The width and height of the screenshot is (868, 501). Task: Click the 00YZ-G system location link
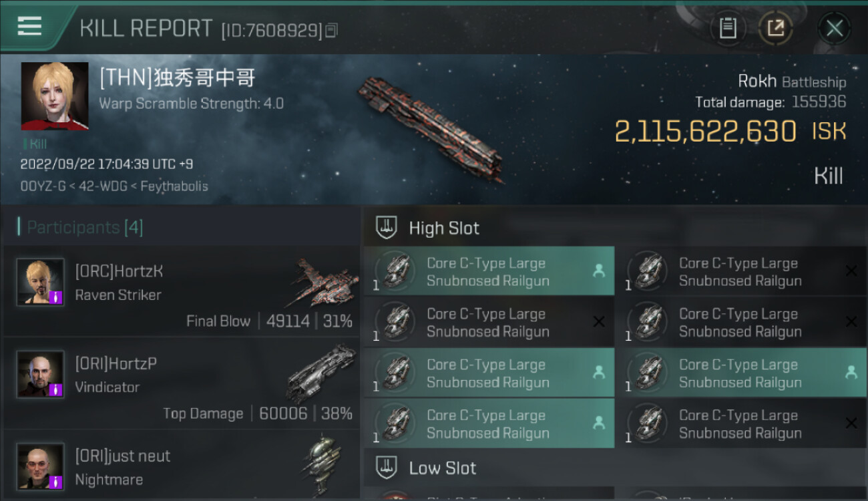(44, 186)
